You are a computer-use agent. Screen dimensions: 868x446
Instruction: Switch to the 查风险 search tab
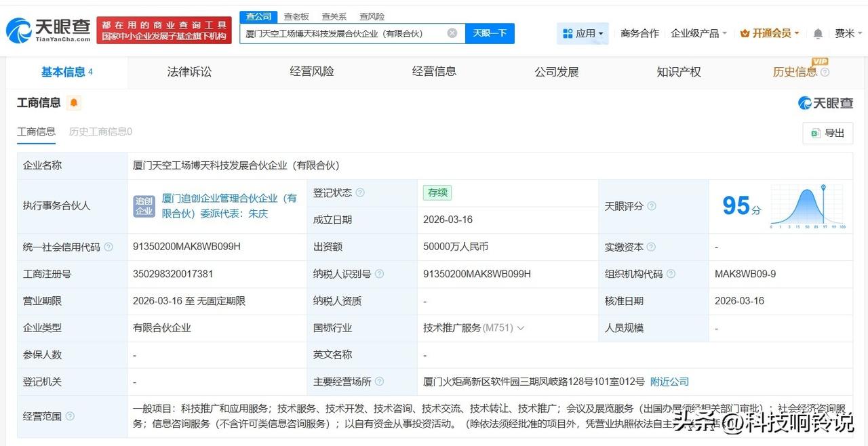[372, 16]
